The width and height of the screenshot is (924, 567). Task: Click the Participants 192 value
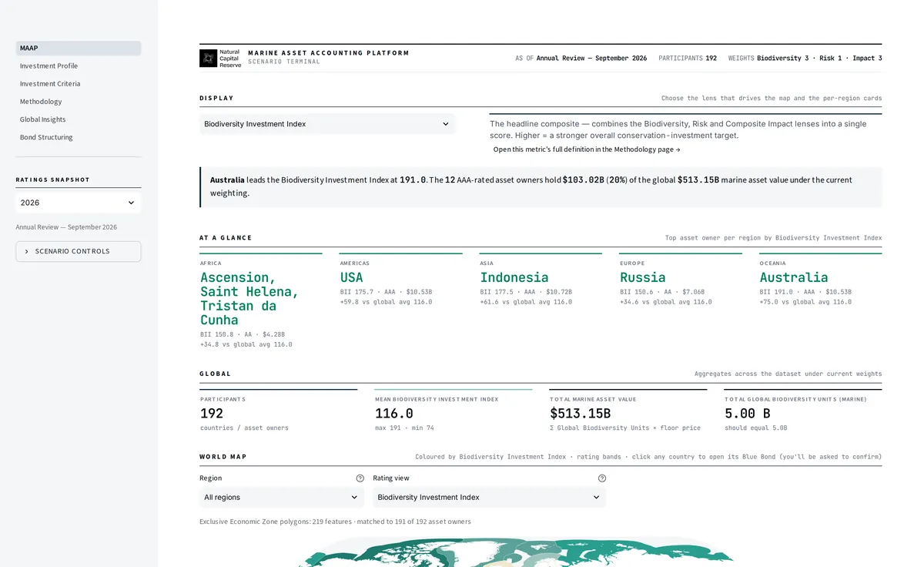click(212, 414)
